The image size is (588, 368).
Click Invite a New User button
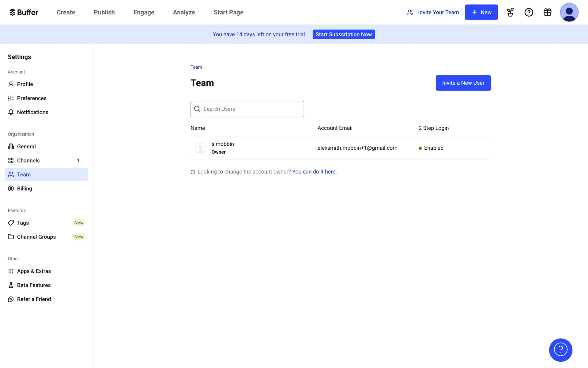(x=463, y=83)
